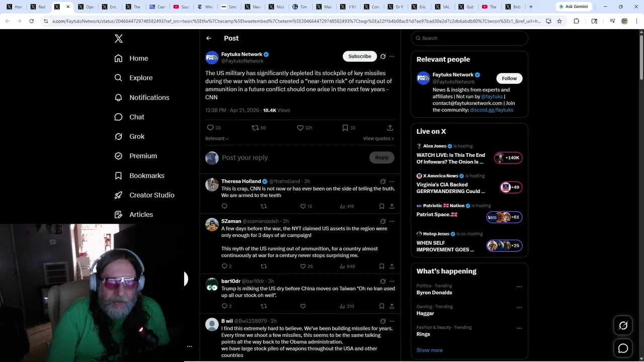Open discord.gg/faytuks link
644x362 pixels.
click(x=492, y=110)
